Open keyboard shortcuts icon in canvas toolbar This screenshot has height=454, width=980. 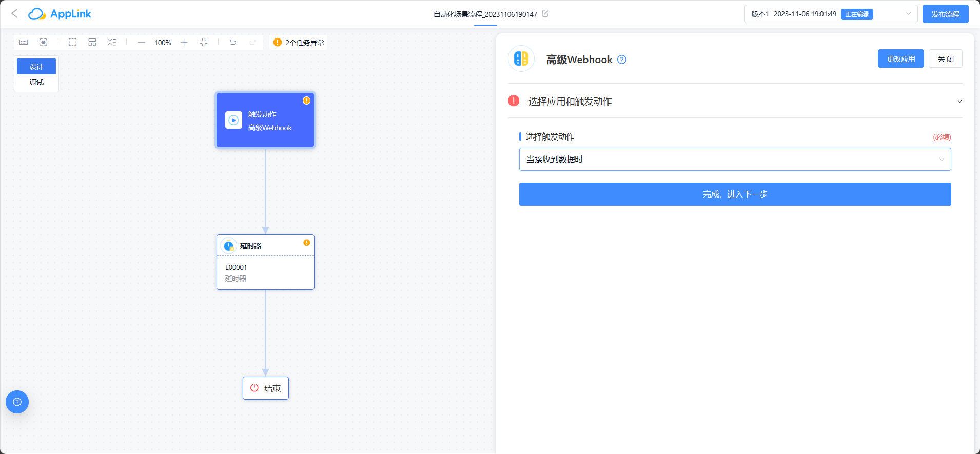[24, 42]
